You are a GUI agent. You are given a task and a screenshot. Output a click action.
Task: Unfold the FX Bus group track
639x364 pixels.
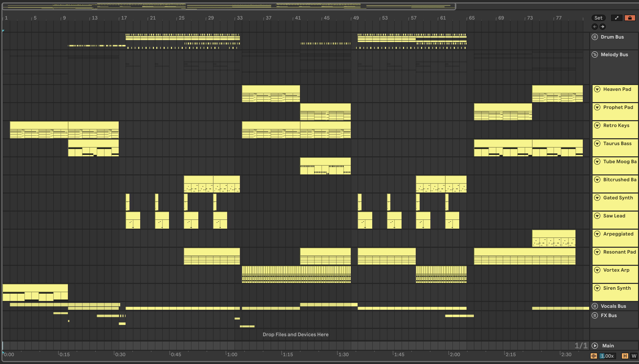[595, 315]
